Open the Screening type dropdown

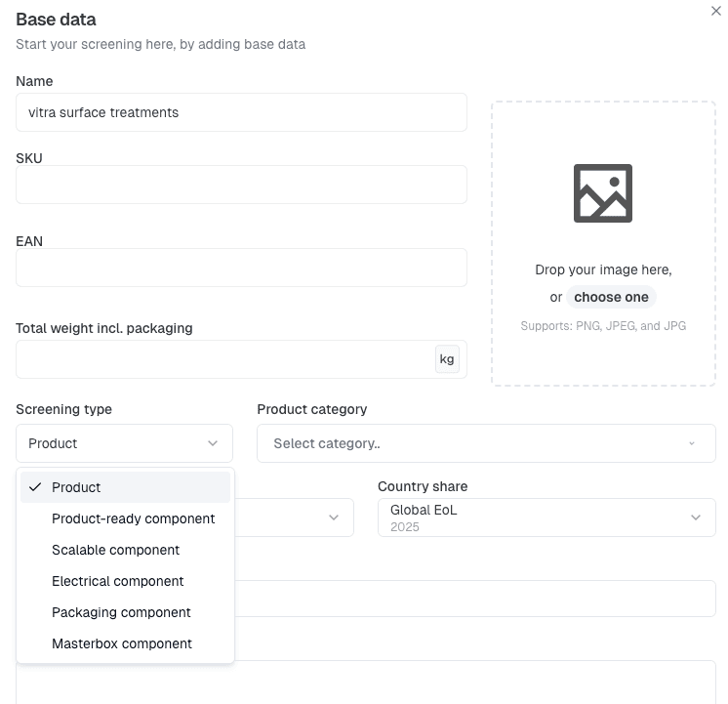124,443
